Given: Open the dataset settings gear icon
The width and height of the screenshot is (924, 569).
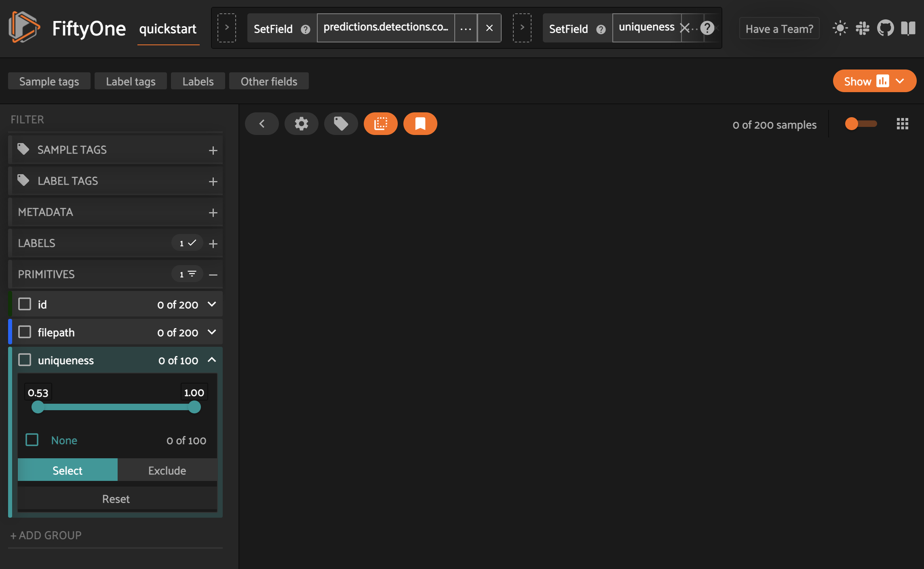Looking at the screenshot, I should click(x=301, y=124).
